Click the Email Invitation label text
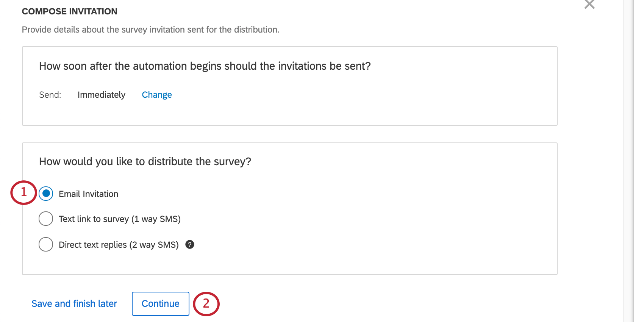 pyautogui.click(x=88, y=194)
